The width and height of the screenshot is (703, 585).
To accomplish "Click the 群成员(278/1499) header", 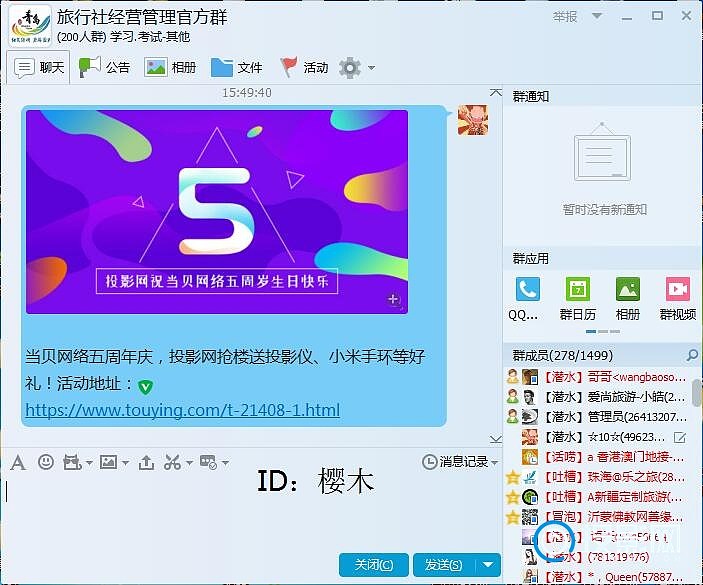I will click(563, 355).
